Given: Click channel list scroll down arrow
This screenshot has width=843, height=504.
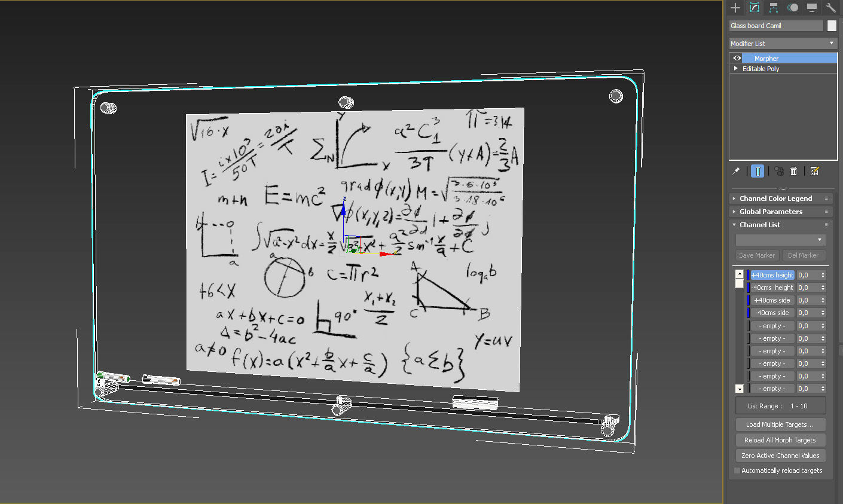Looking at the screenshot, I should click(x=740, y=389).
